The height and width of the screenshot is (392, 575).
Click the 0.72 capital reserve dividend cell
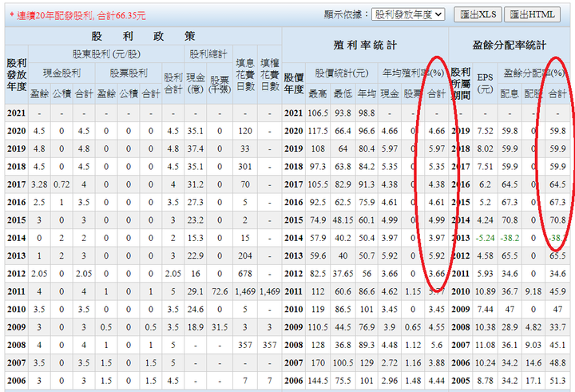pos(61,184)
